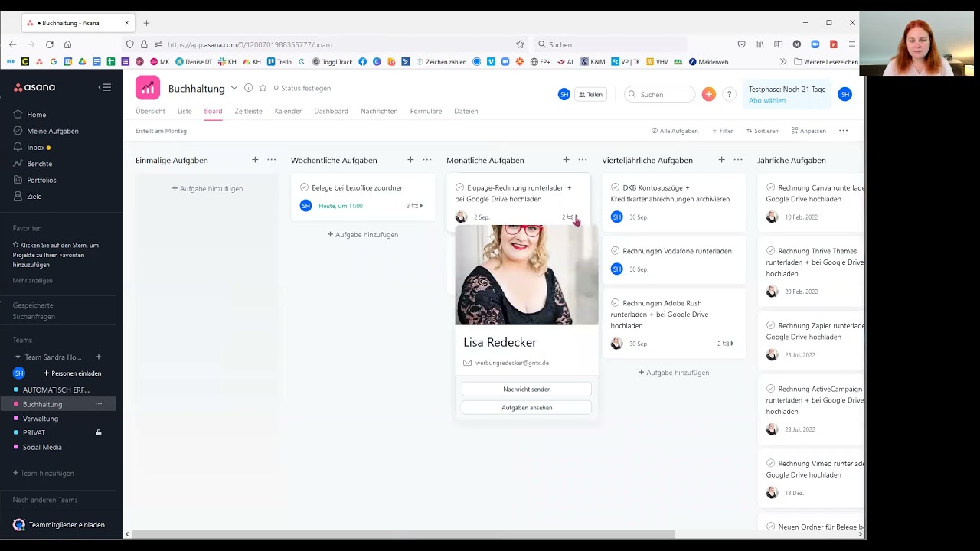The height and width of the screenshot is (551, 980).
Task: Add task to Wöchentliche Aufgaben via plus icon
Action: 410,160
